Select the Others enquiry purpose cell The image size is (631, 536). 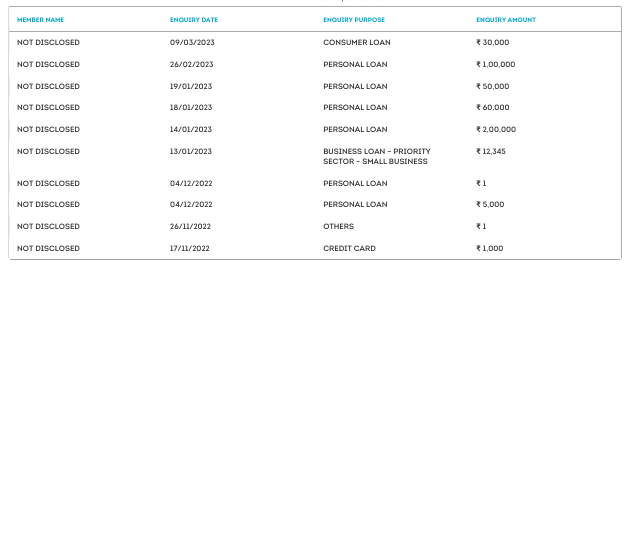(338, 227)
